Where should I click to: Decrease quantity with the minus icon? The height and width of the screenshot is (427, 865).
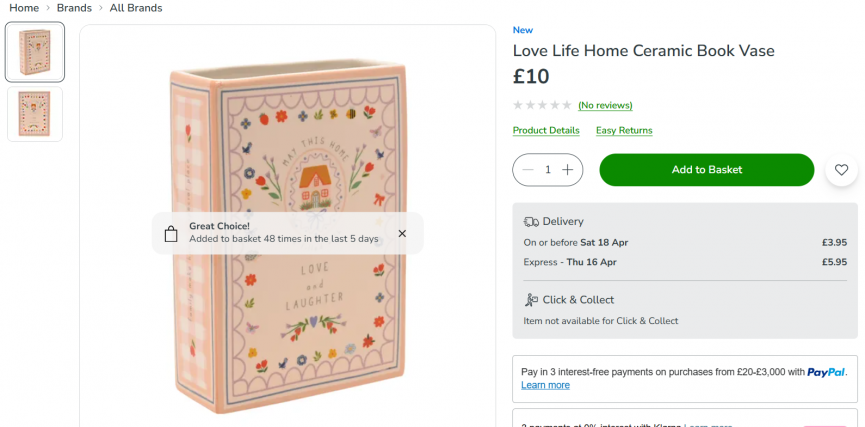pyautogui.click(x=528, y=170)
